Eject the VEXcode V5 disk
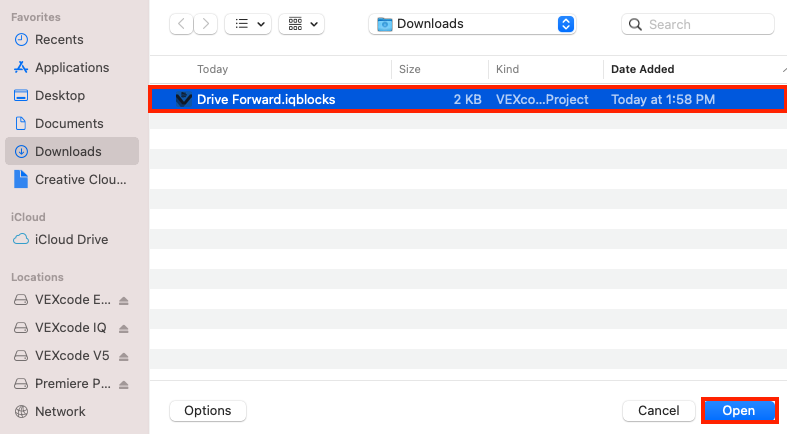Screen dimensions: 787x434 [123, 357]
